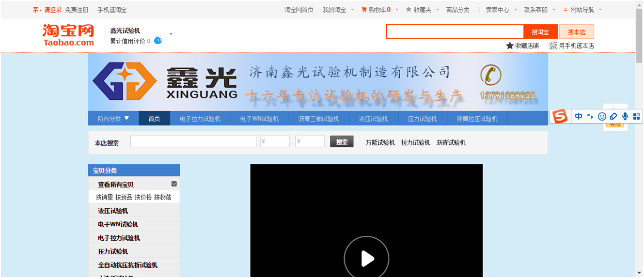644x278 pixels.
Task: Expand the 我的淘宝 dropdown menu
Action: [338, 10]
